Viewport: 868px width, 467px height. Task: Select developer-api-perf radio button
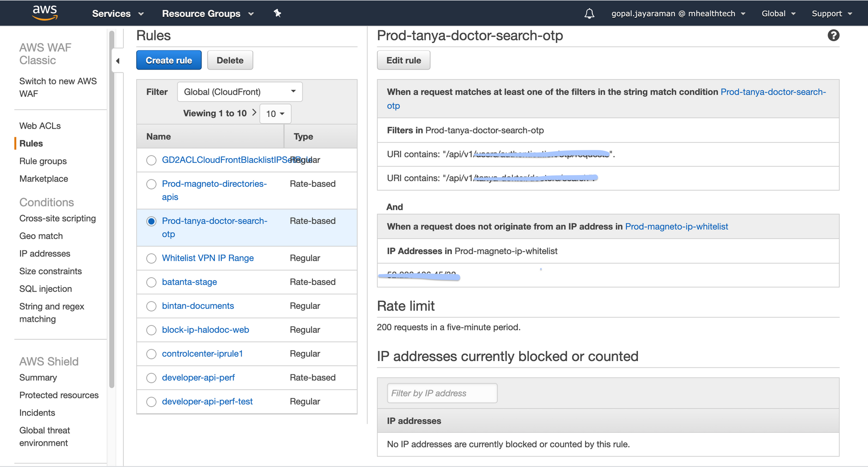(151, 378)
